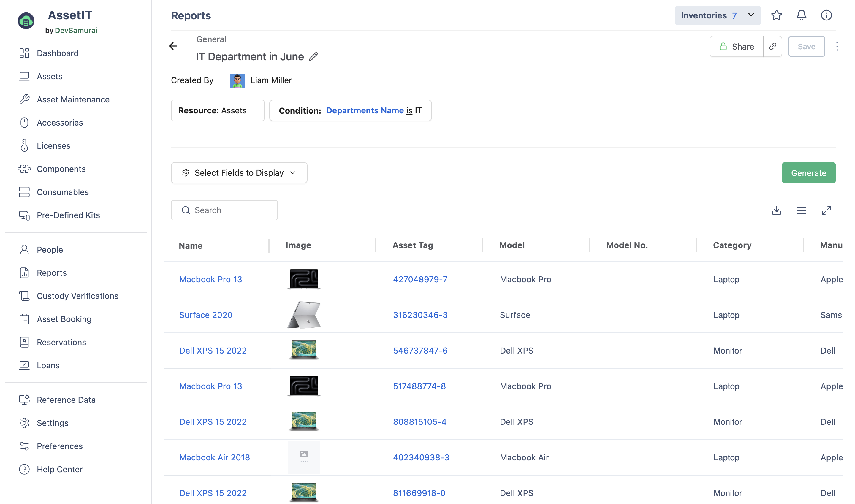Expand table to fullscreen
The height and width of the screenshot is (504, 855).
coord(826,210)
